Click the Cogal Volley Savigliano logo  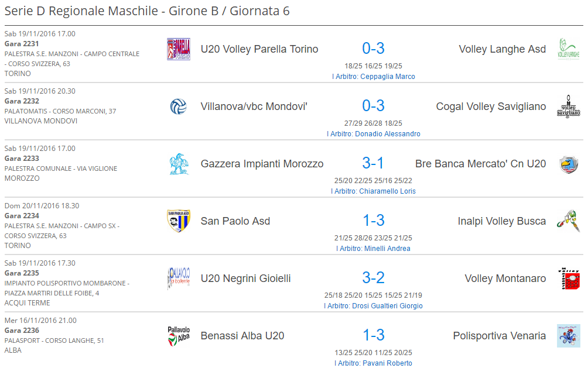pyautogui.click(x=569, y=106)
